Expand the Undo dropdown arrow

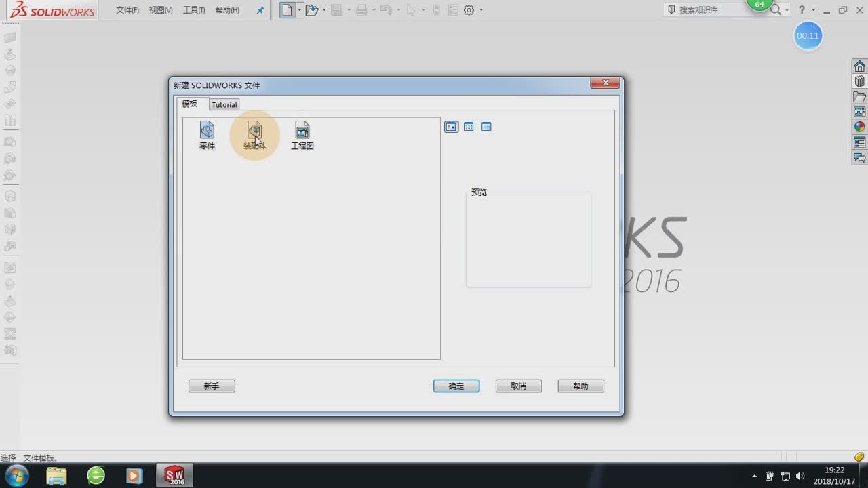pos(398,10)
